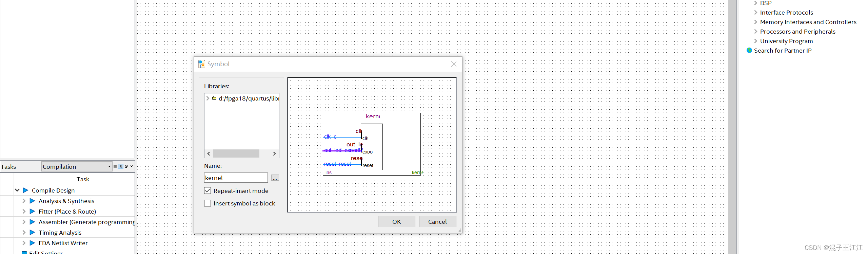Click the Libraries scrollbar right arrow
The height and width of the screenshot is (254, 868).
(x=274, y=153)
